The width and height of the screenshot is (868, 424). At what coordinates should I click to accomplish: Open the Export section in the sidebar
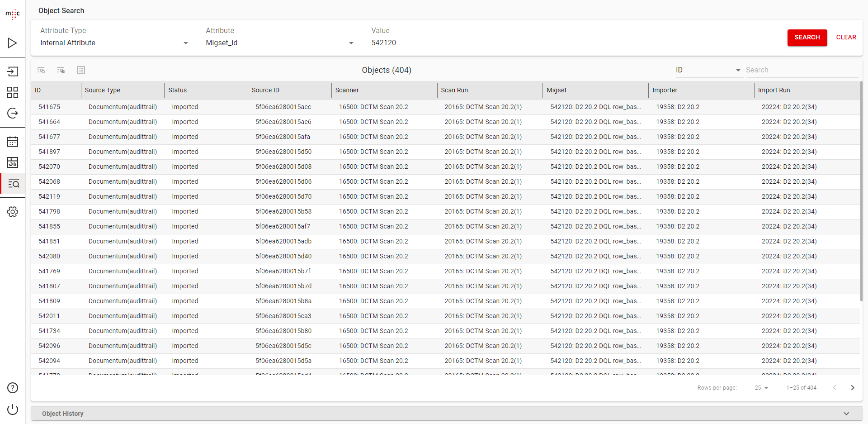[x=12, y=113]
